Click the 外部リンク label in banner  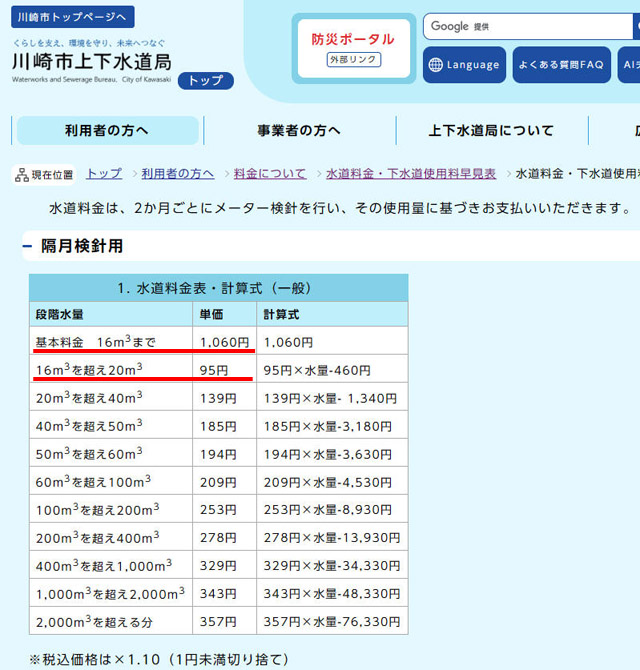(x=354, y=59)
